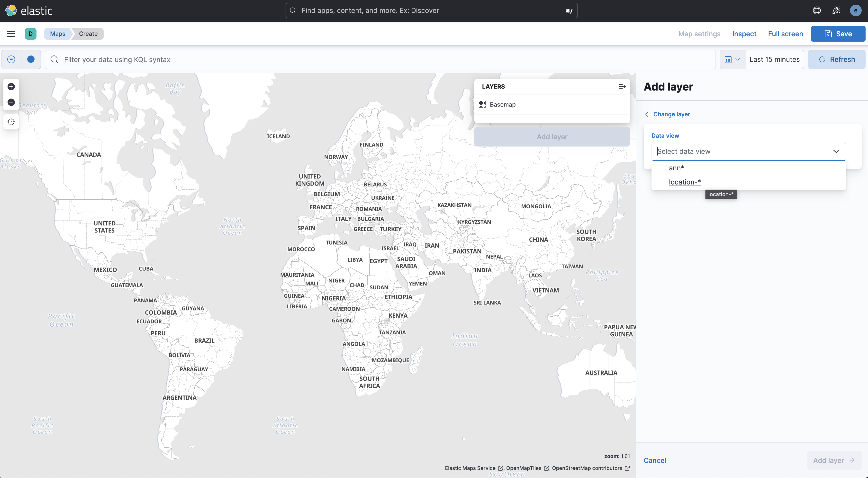Switch to Full screen mode
Image resolution: width=868 pixels, height=478 pixels.
[786, 34]
